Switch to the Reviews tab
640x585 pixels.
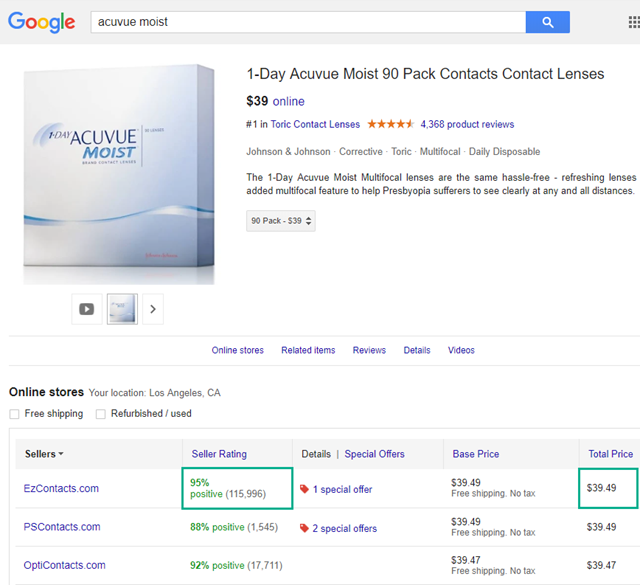[369, 350]
